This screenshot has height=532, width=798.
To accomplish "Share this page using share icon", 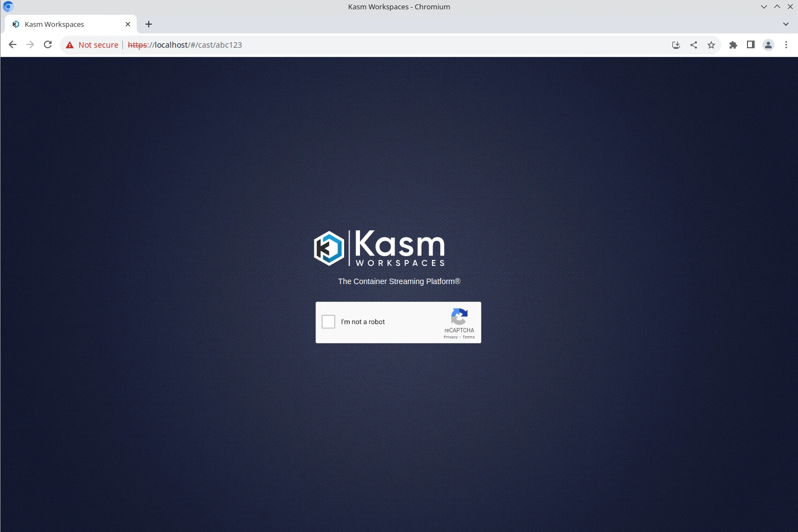I will [x=694, y=45].
